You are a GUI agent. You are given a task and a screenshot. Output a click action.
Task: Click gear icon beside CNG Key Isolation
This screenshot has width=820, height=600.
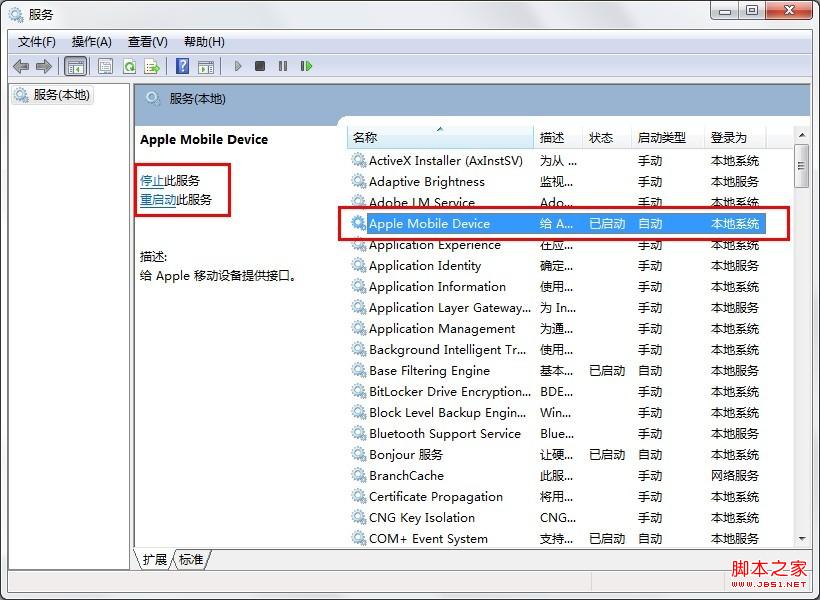(359, 517)
